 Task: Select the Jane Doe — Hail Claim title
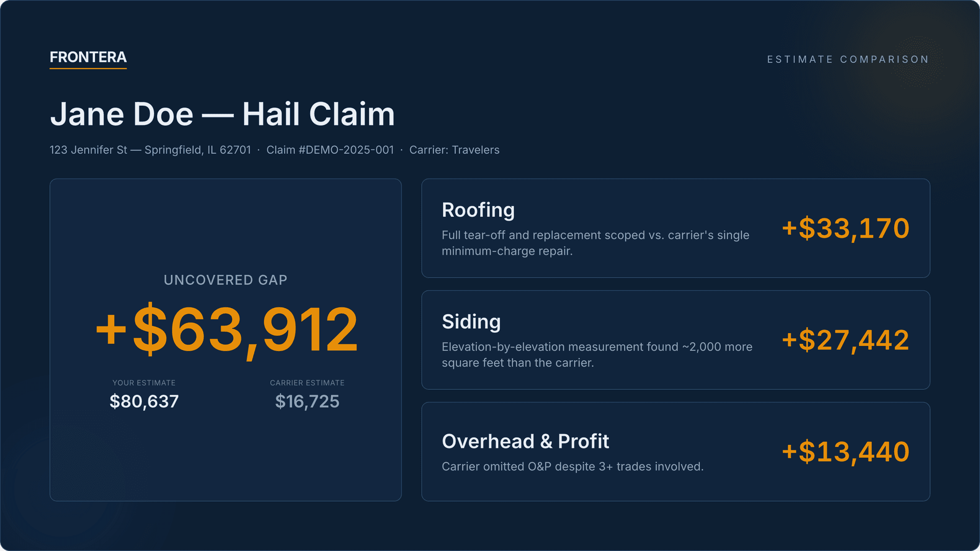coord(222,114)
